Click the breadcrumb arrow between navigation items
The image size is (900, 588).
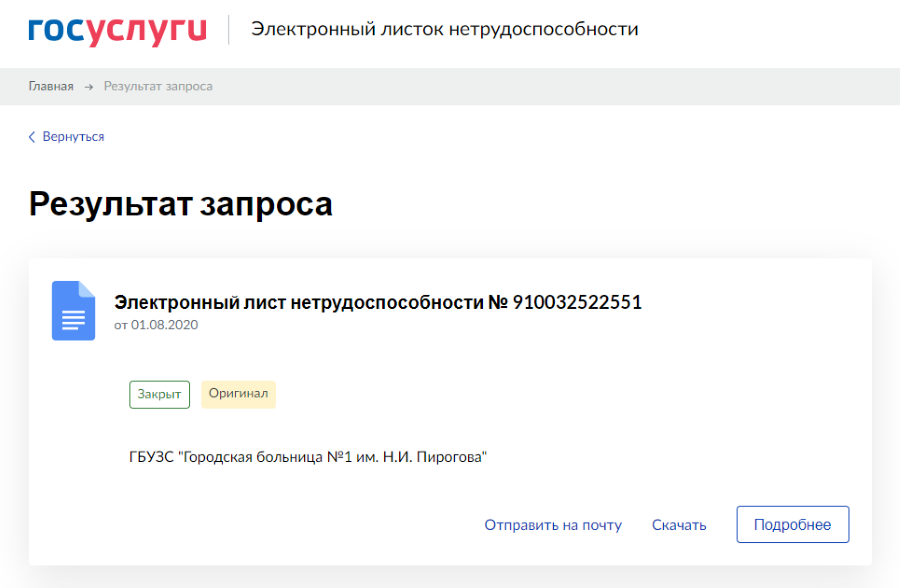pyautogui.click(x=88, y=86)
